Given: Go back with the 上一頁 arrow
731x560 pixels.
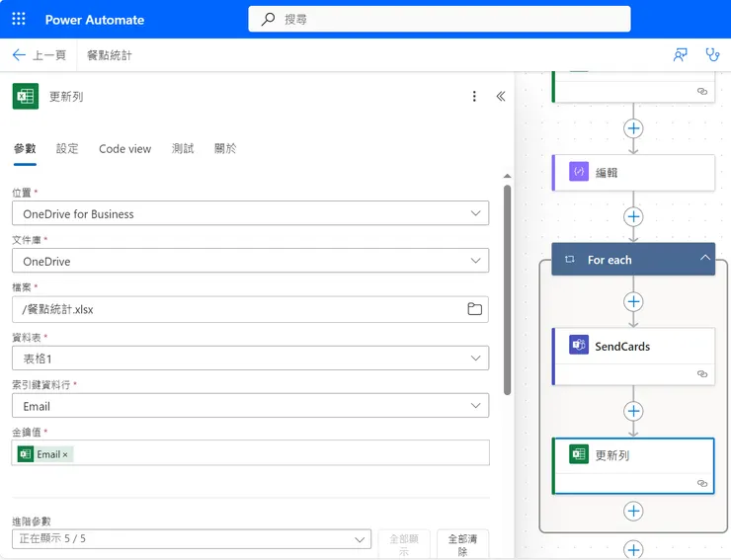Looking at the screenshot, I should 19,55.
